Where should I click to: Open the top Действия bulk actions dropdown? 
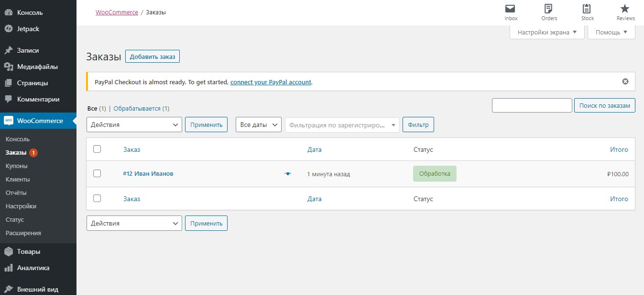click(x=134, y=125)
